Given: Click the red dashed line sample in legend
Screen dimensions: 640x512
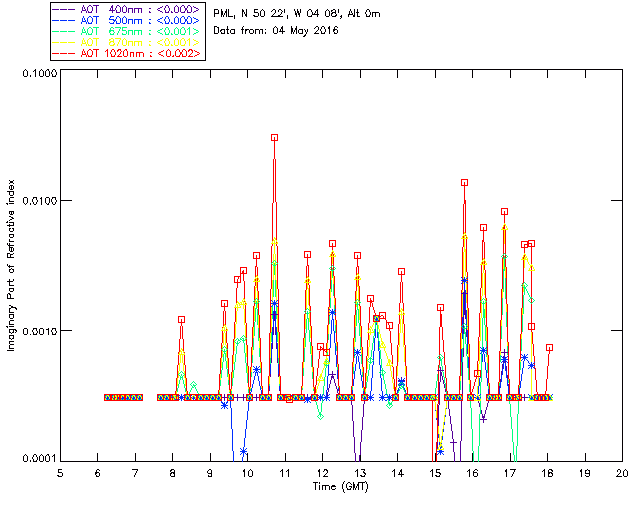Looking at the screenshot, I should click(x=64, y=54).
